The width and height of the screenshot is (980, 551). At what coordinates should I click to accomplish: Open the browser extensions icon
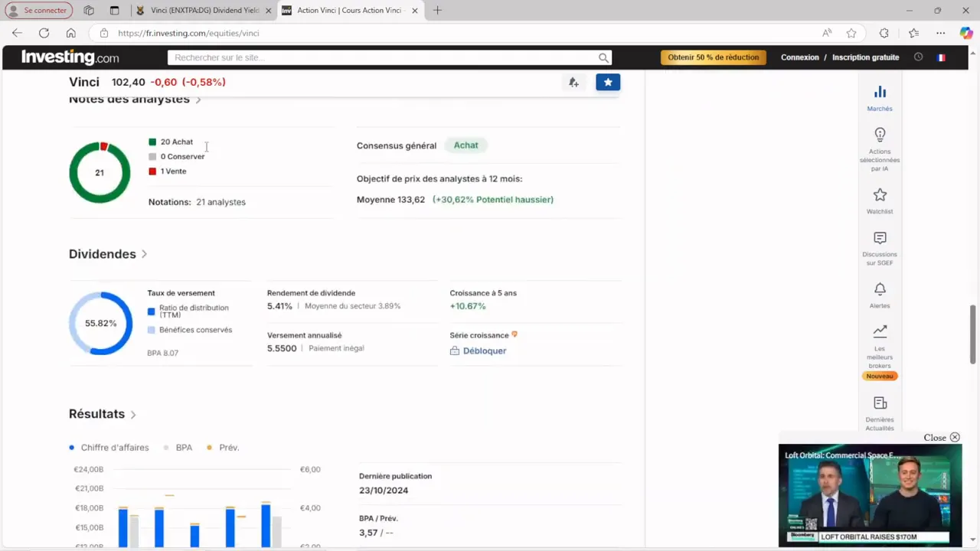884,33
